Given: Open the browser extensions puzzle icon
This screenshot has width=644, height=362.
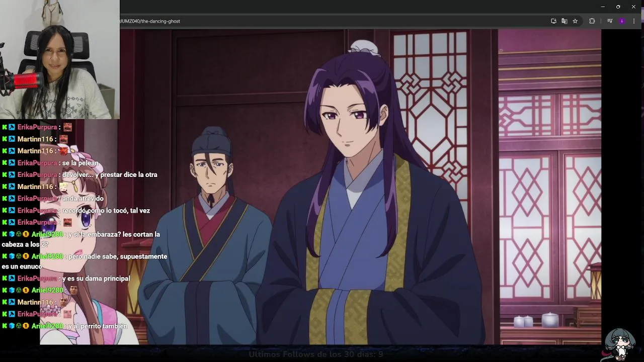Looking at the screenshot, I should 592,21.
